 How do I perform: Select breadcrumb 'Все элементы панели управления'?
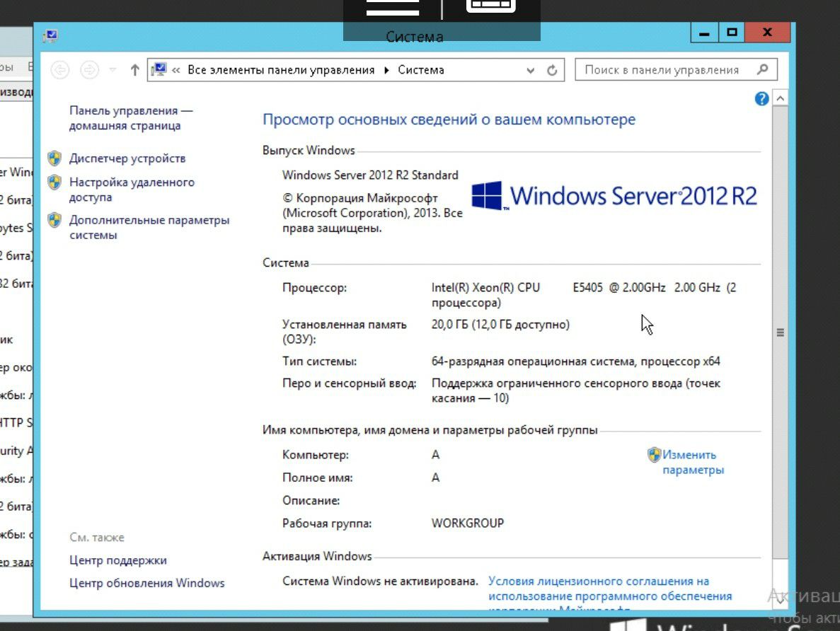(x=281, y=70)
